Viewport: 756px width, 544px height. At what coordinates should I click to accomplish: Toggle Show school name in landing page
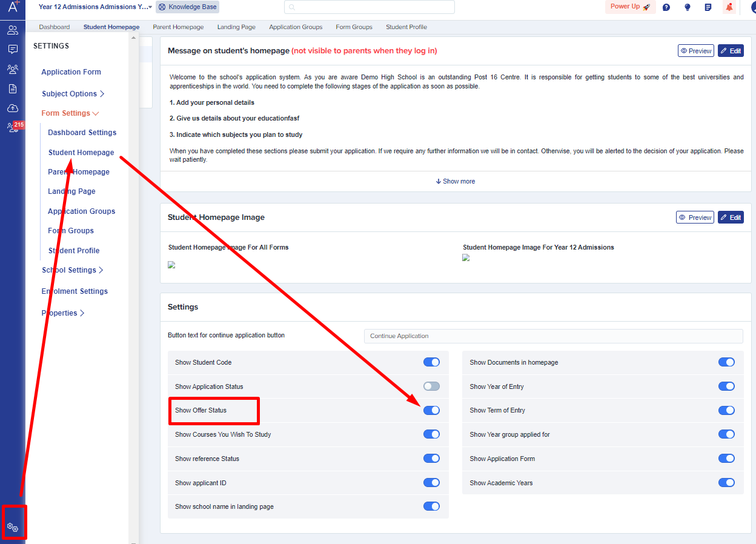(431, 506)
